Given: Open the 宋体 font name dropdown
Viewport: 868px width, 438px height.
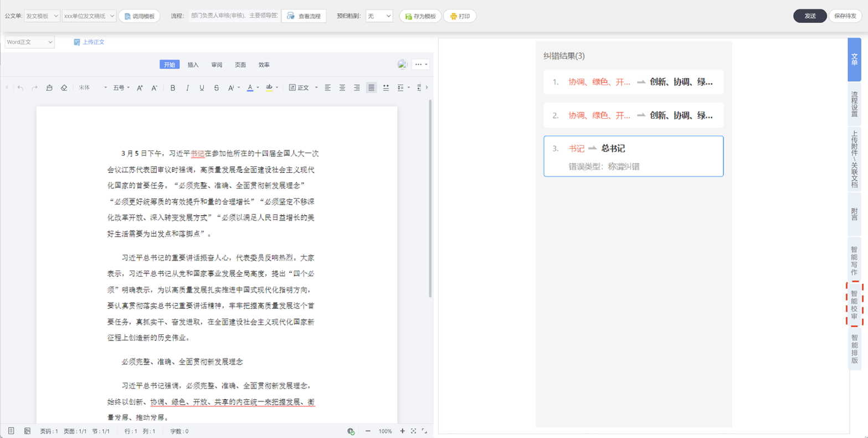Looking at the screenshot, I should click(x=93, y=88).
